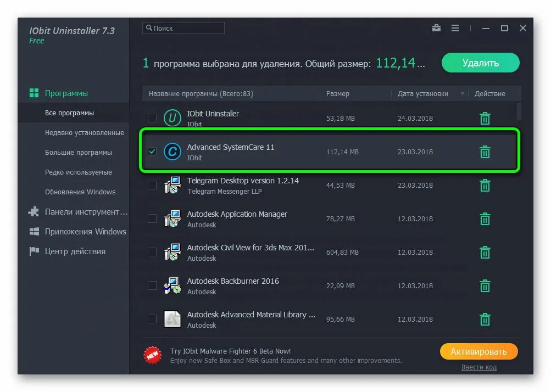Click the Autodesk Backburner 2016 icon

click(172, 285)
